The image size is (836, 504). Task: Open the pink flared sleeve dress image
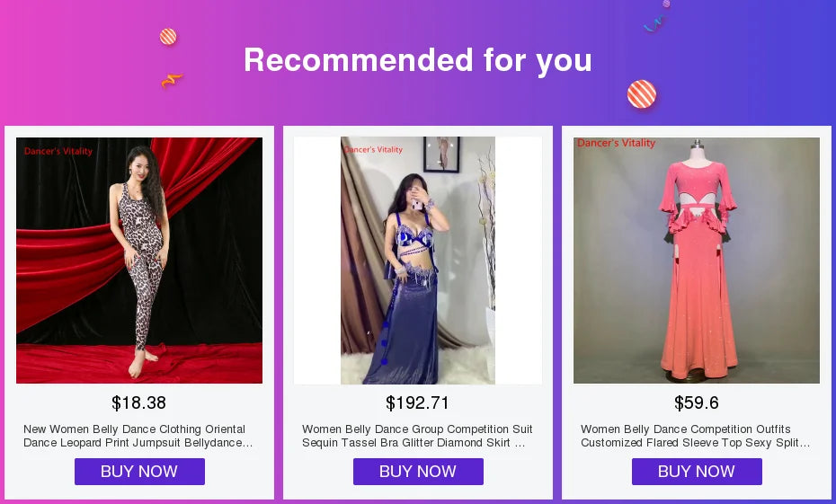click(x=697, y=261)
